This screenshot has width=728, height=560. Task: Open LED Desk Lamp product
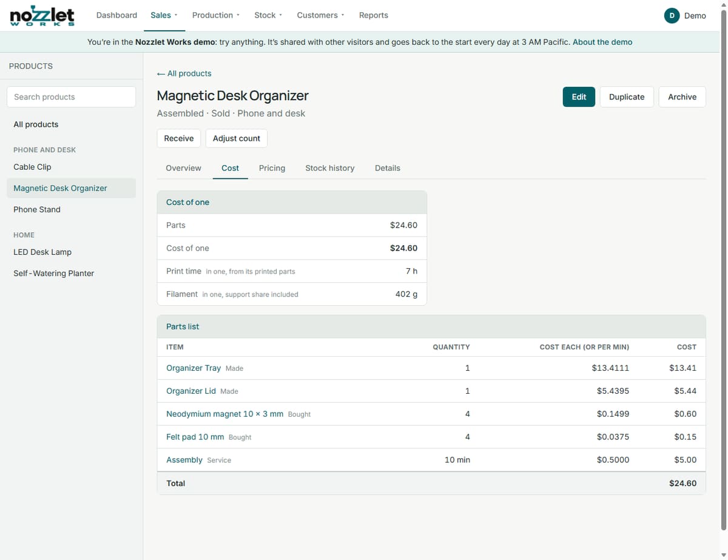coord(71,252)
